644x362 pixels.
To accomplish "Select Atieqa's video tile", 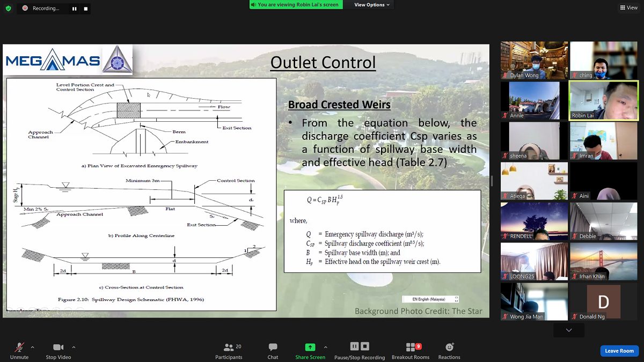I will pos(534,181).
